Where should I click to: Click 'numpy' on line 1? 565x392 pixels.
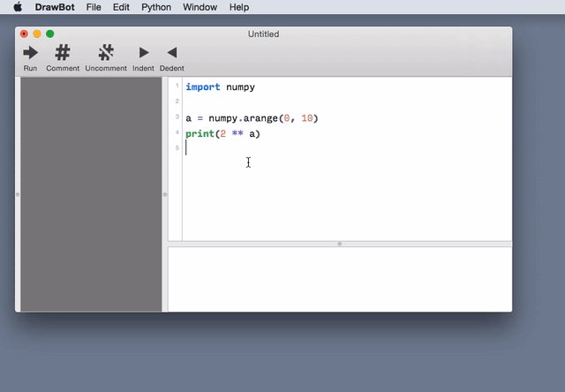240,87
